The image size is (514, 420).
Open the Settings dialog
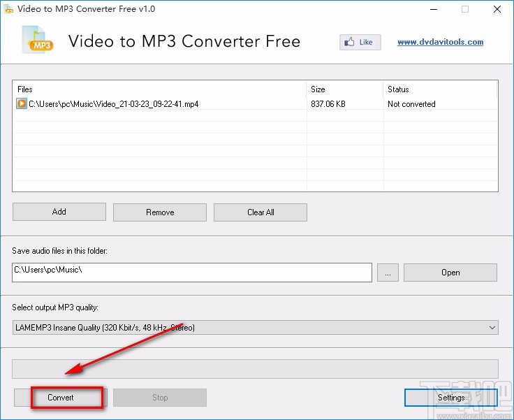[451, 398]
